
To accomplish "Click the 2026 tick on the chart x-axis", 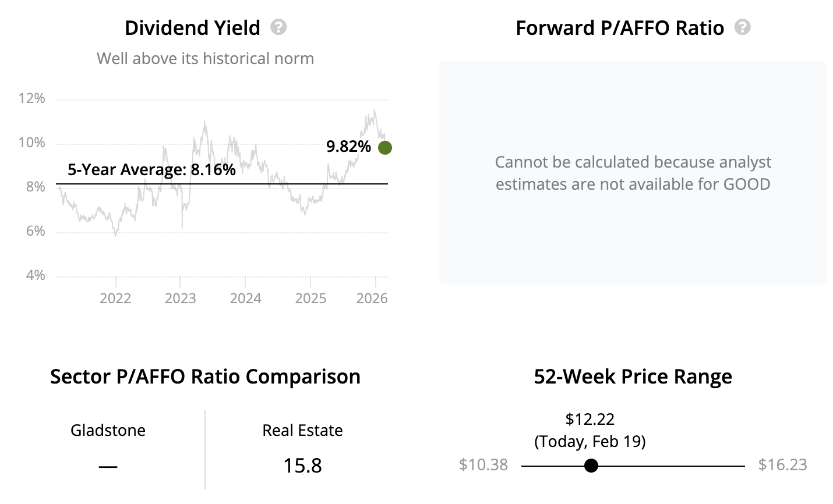I will click(372, 299).
